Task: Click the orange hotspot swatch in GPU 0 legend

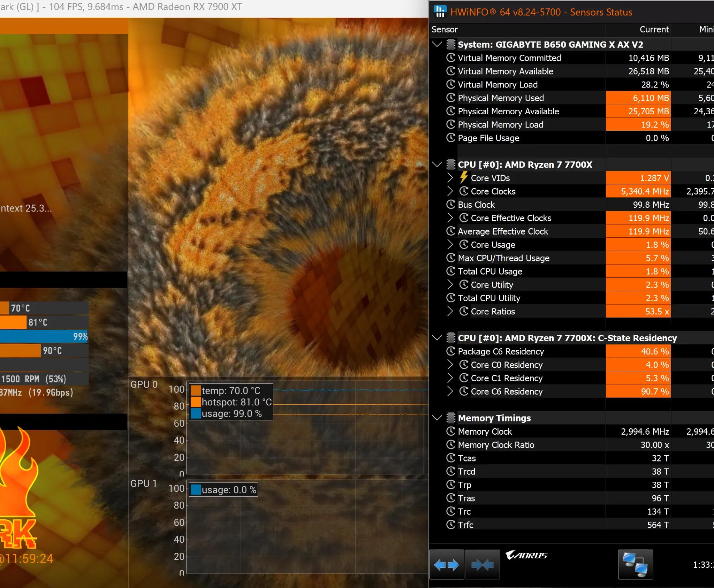Action: 196,402
